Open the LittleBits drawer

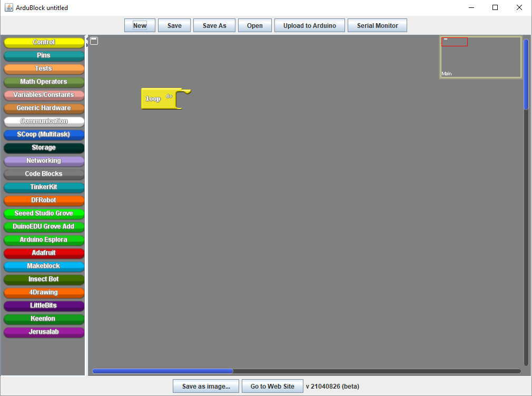click(44, 306)
